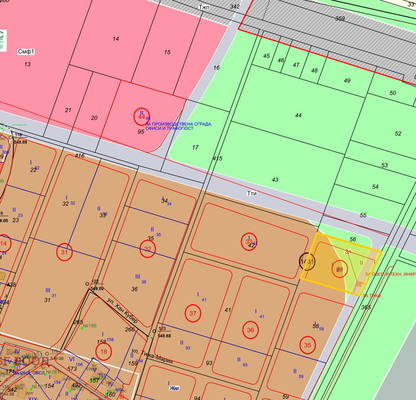Click green parcel number 49
Image resolution: width=416 pixels, height=400 pixels.
pyautogui.click(x=347, y=81)
